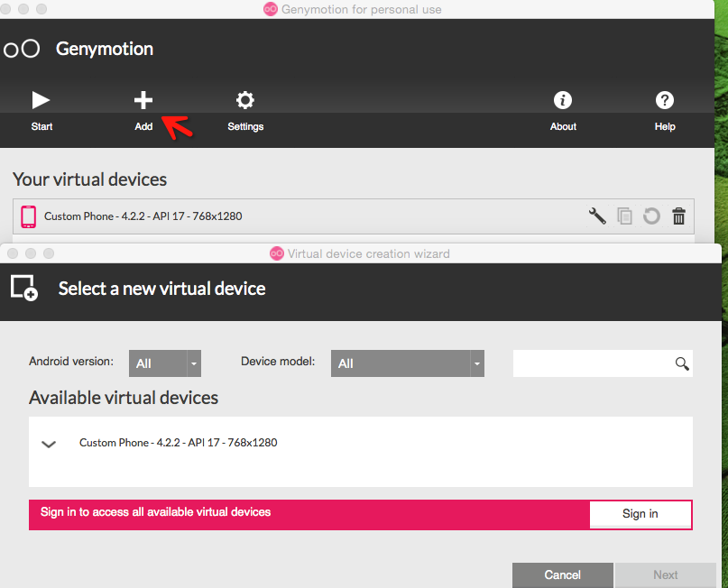Click the Add plus icon
The height and width of the screenshot is (588, 728).
point(143,100)
